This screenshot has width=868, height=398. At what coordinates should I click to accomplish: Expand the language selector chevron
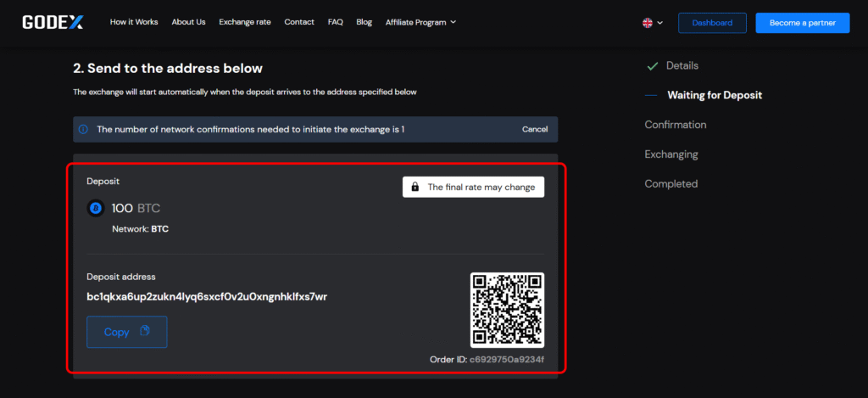[x=659, y=23]
